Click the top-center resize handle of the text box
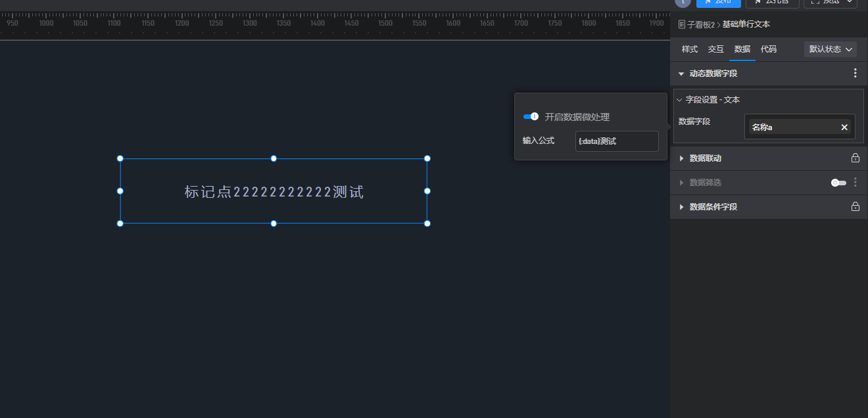This screenshot has width=868, height=418. [x=274, y=158]
